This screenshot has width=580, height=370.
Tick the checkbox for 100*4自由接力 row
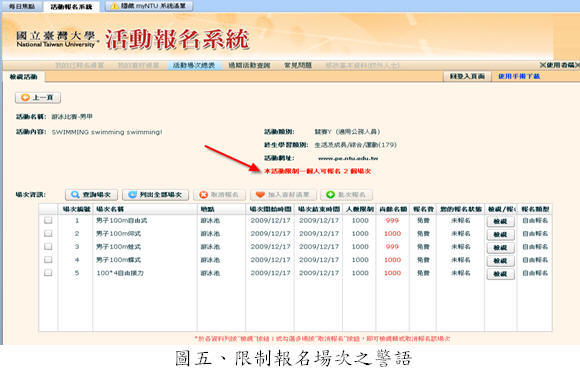48,273
